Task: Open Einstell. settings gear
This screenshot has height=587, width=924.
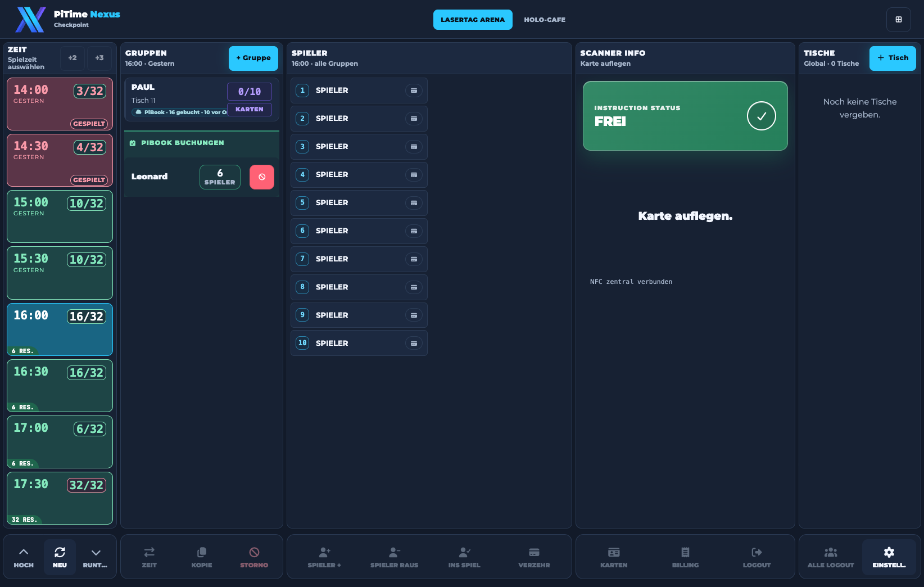Action: [x=889, y=557]
